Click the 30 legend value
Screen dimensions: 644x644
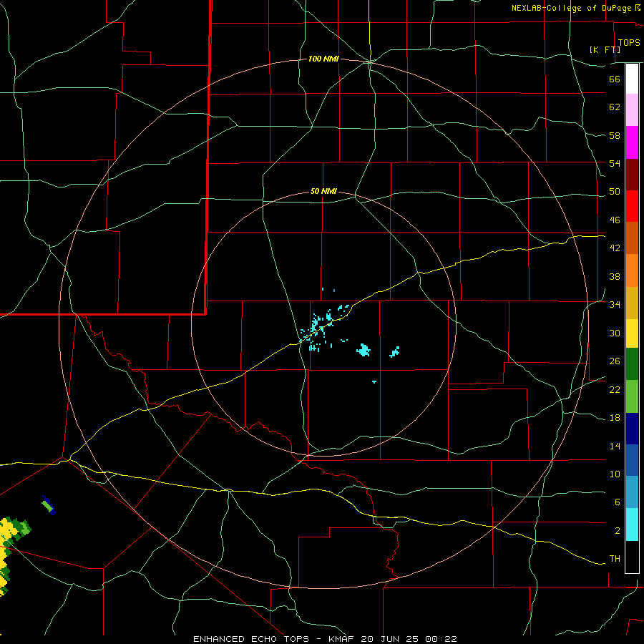pos(615,333)
